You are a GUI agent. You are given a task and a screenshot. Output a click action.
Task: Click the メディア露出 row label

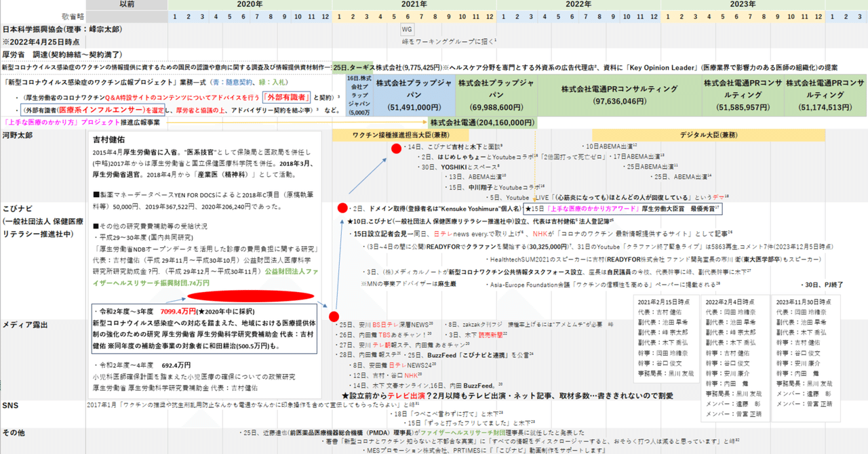(25, 325)
